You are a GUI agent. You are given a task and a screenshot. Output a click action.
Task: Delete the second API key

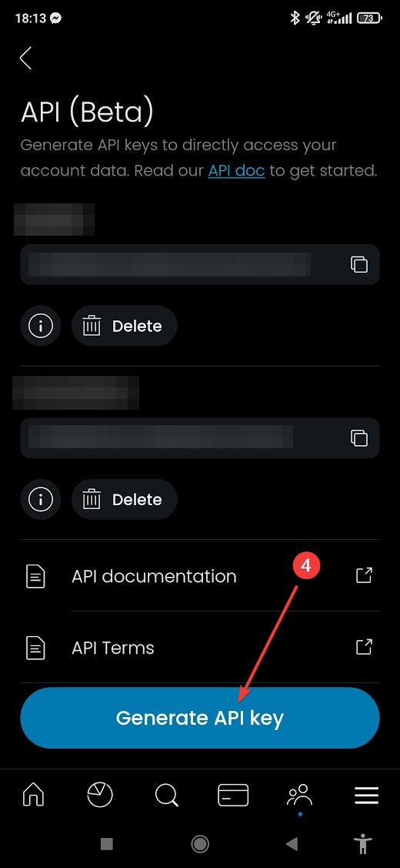click(x=124, y=499)
